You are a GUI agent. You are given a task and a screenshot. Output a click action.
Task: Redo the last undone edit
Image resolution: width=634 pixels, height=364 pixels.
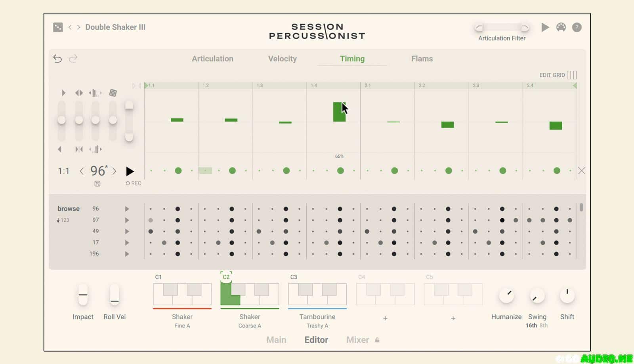[x=73, y=59]
